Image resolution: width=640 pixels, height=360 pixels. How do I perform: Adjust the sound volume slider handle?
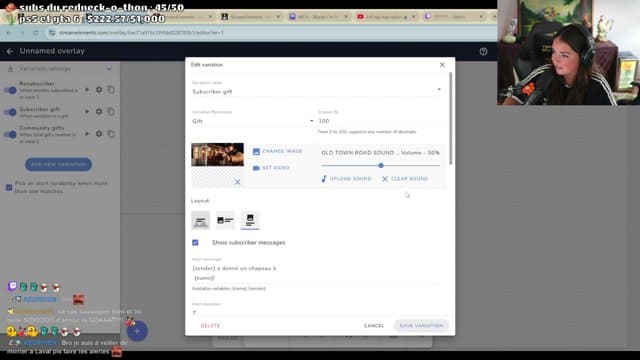coord(381,165)
